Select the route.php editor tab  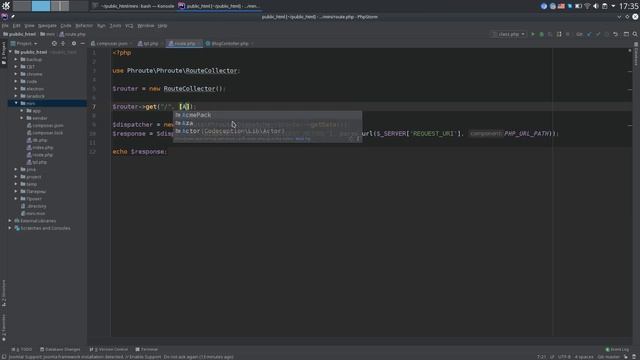pyautogui.click(x=183, y=43)
